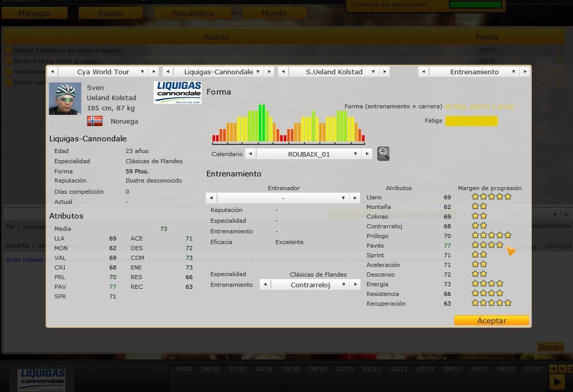
Task: Click the magnifier icon beside the calendar selector
Action: click(383, 154)
